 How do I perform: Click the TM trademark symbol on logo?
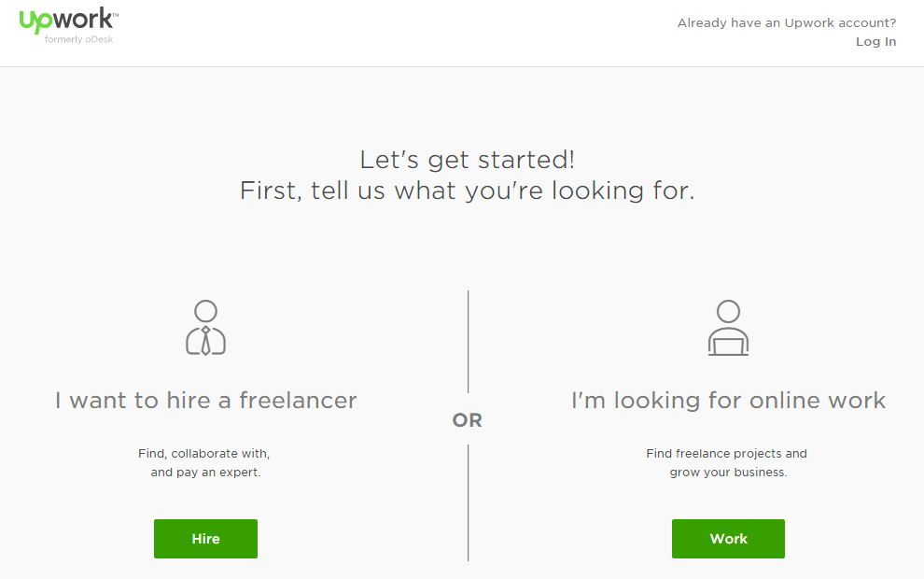pyautogui.click(x=116, y=15)
